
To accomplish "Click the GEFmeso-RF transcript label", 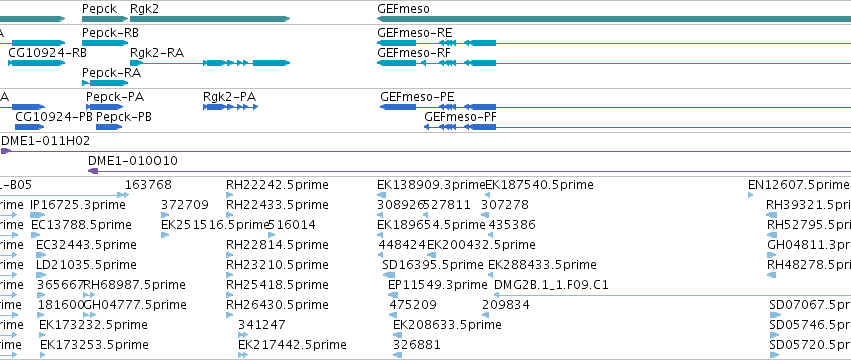I will click(414, 53).
